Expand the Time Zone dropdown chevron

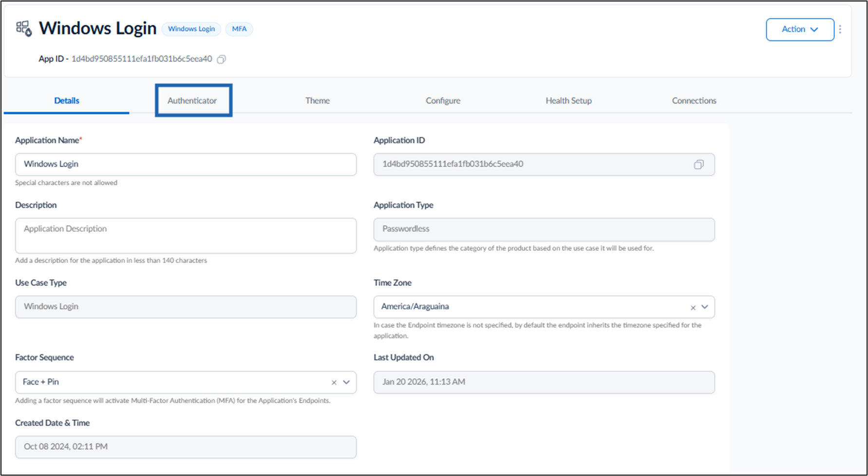coord(705,307)
